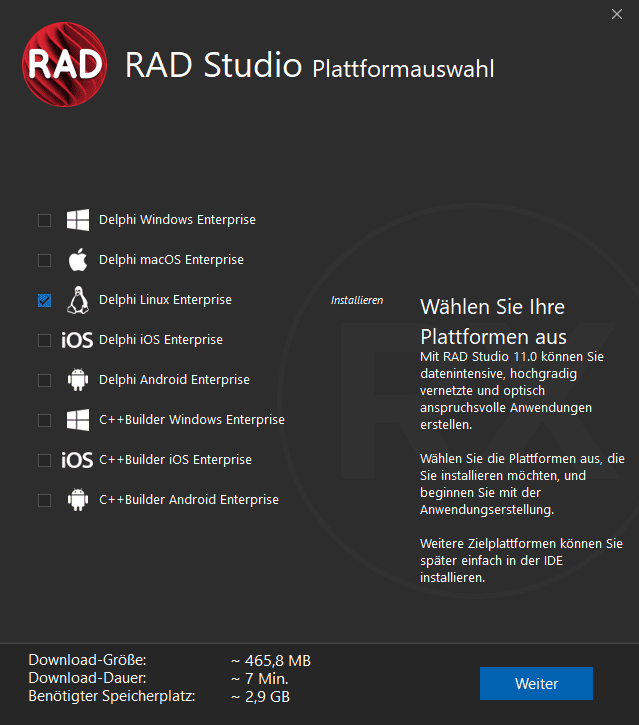Screen dimensions: 639x725
Task: Tick the C++Builder Android Enterprise checkbox
Action: pyautogui.click(x=44, y=500)
